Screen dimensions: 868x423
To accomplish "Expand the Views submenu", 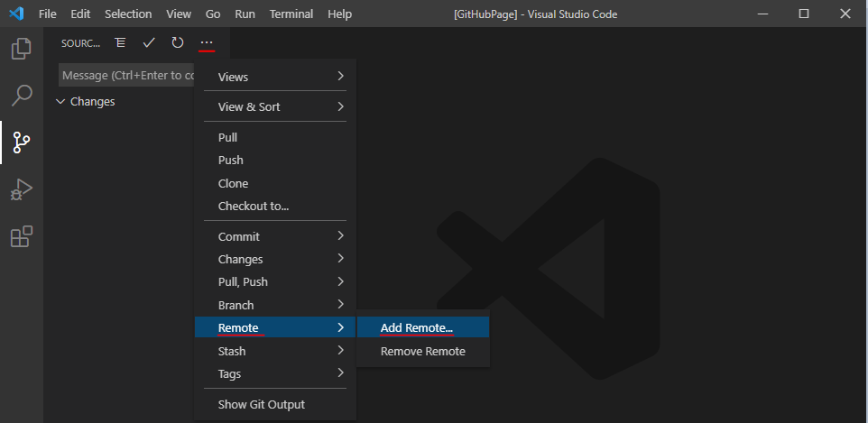I will point(275,77).
